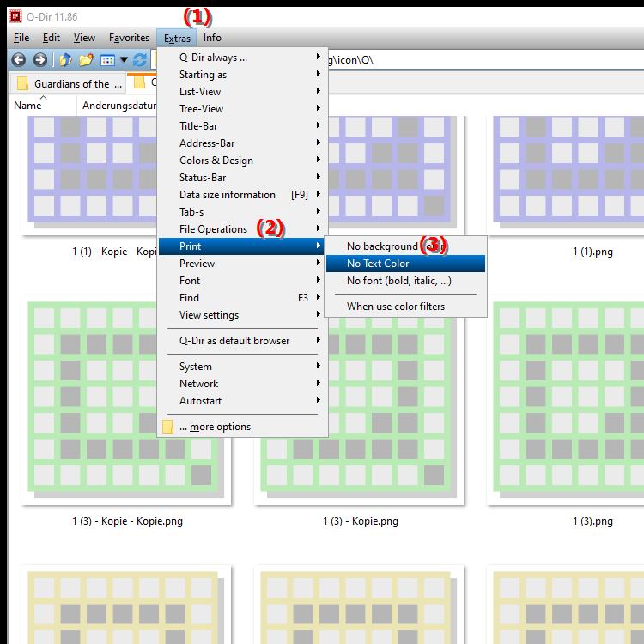This screenshot has width=644, height=644.
Task: Open the File menu
Action: point(21,38)
